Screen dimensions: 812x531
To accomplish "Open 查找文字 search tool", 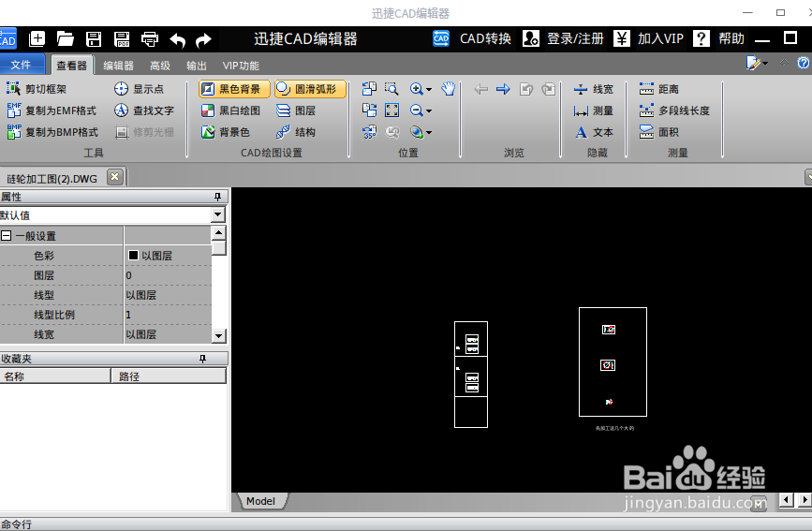I will click(x=144, y=111).
